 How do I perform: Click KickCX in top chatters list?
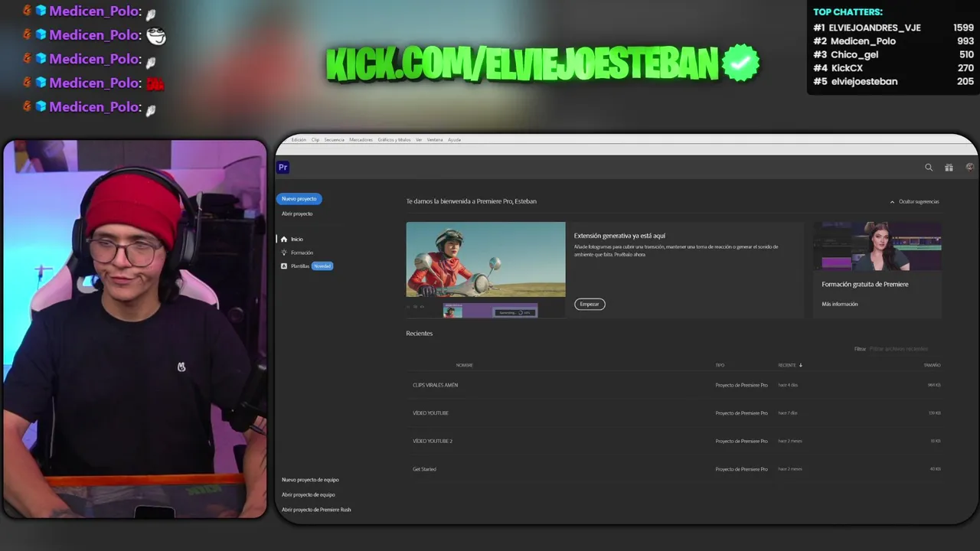pyautogui.click(x=847, y=68)
